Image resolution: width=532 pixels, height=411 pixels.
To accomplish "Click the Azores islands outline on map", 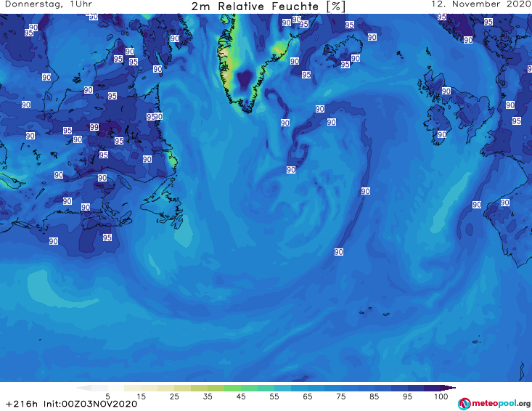I will pyautogui.click(x=375, y=312).
